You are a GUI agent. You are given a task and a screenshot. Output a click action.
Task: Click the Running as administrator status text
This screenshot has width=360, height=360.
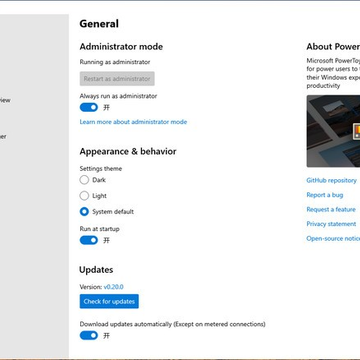(115, 62)
